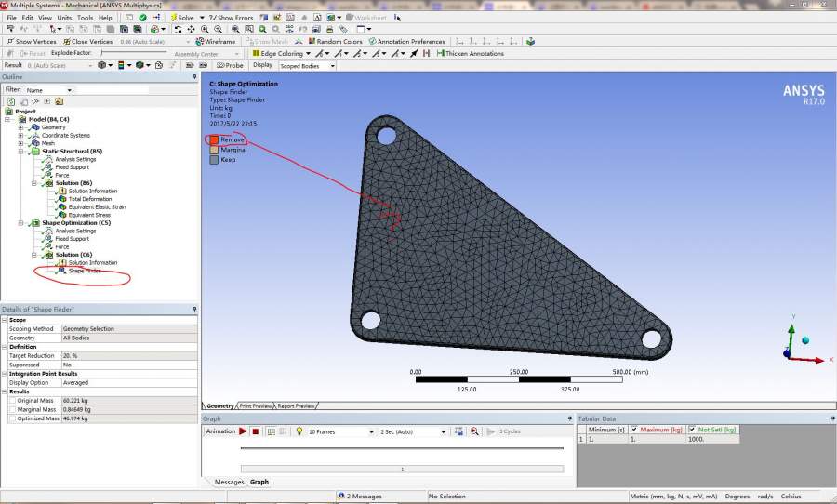This screenshot has height=504, width=837.
Task: Toggle the Not Set [kg] column checkbox
Action: point(692,430)
